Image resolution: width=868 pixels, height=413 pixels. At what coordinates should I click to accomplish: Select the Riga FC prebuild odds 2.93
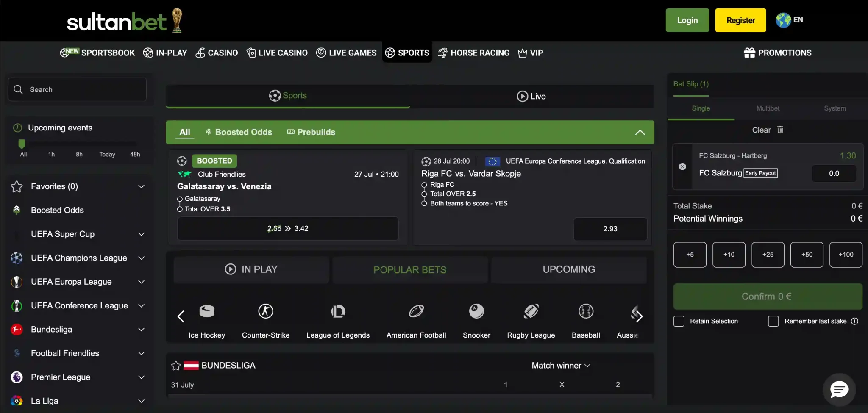pyautogui.click(x=610, y=229)
